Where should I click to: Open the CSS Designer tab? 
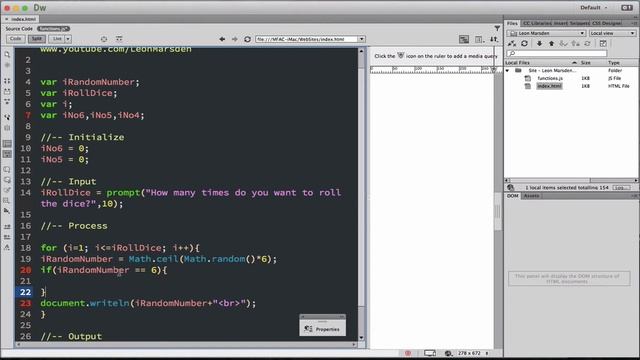click(607, 23)
